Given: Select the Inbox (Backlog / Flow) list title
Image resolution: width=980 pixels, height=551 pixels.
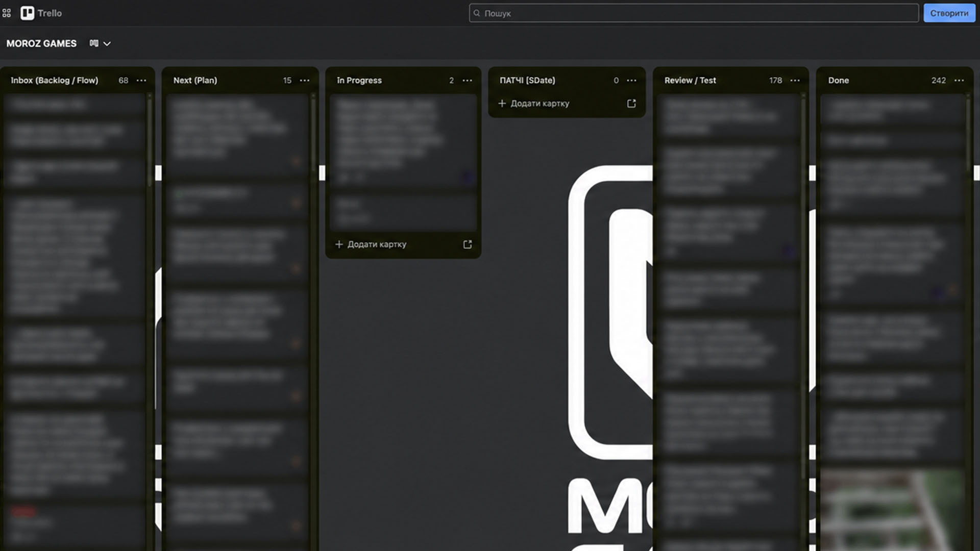Looking at the screenshot, I should [55, 81].
